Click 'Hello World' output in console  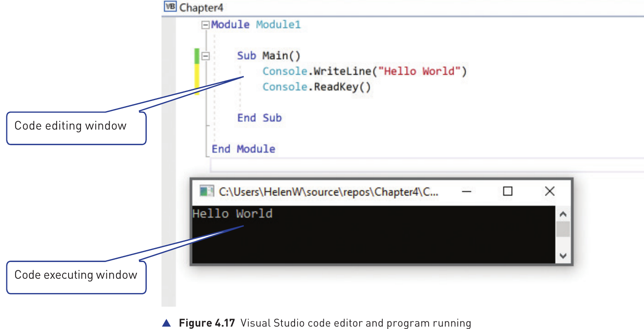click(x=232, y=214)
